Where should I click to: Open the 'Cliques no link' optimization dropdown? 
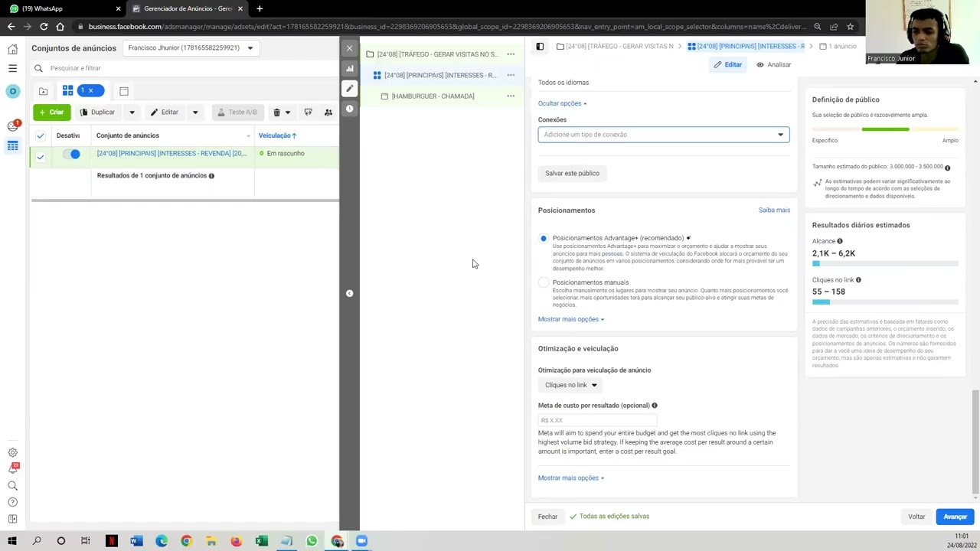pyautogui.click(x=570, y=385)
